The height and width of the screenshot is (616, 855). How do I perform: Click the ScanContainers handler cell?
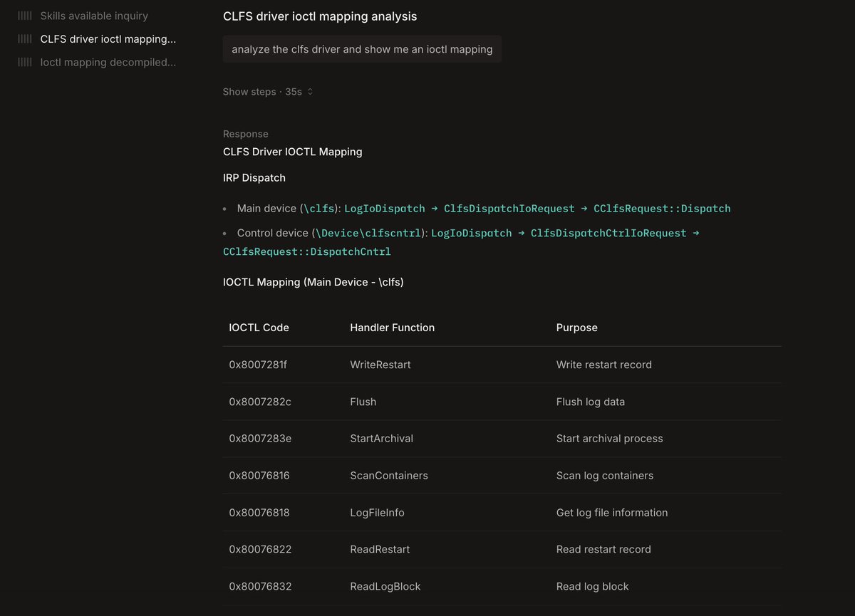tap(389, 476)
